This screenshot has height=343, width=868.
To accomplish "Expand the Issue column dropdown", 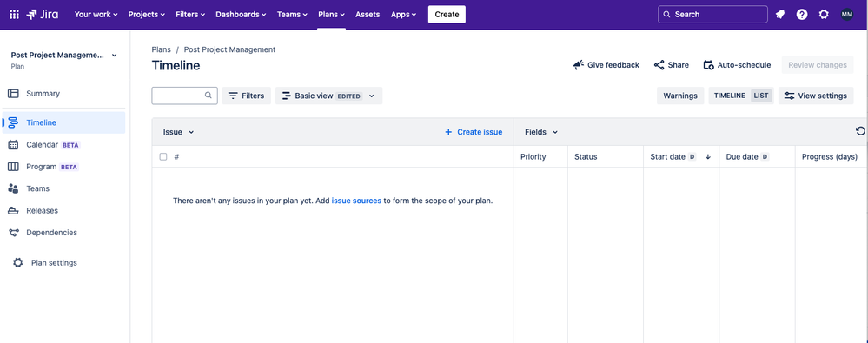I will tap(178, 132).
